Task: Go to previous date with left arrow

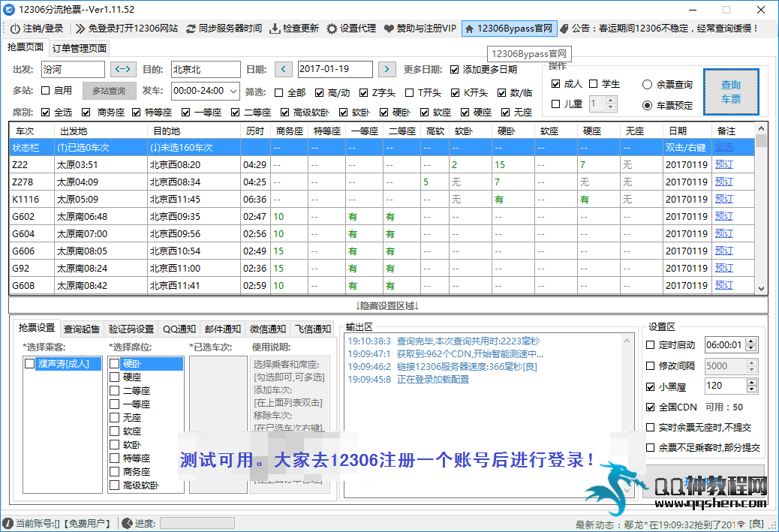Action: (284, 69)
